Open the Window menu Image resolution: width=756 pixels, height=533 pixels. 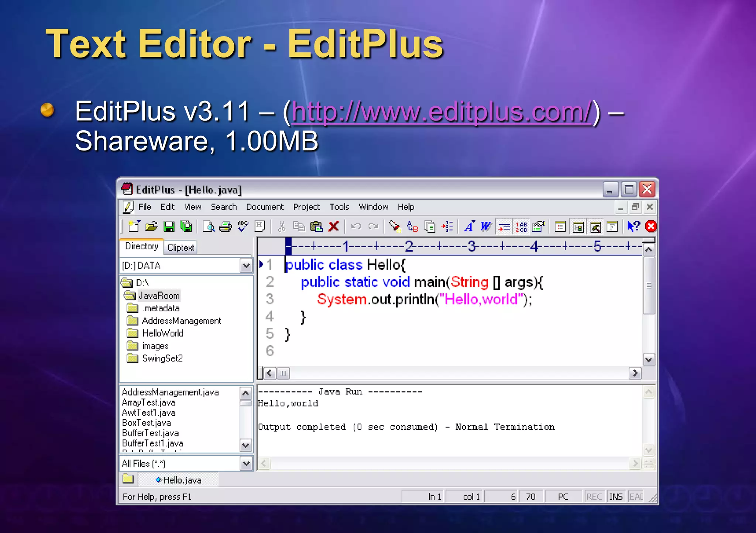coord(373,207)
